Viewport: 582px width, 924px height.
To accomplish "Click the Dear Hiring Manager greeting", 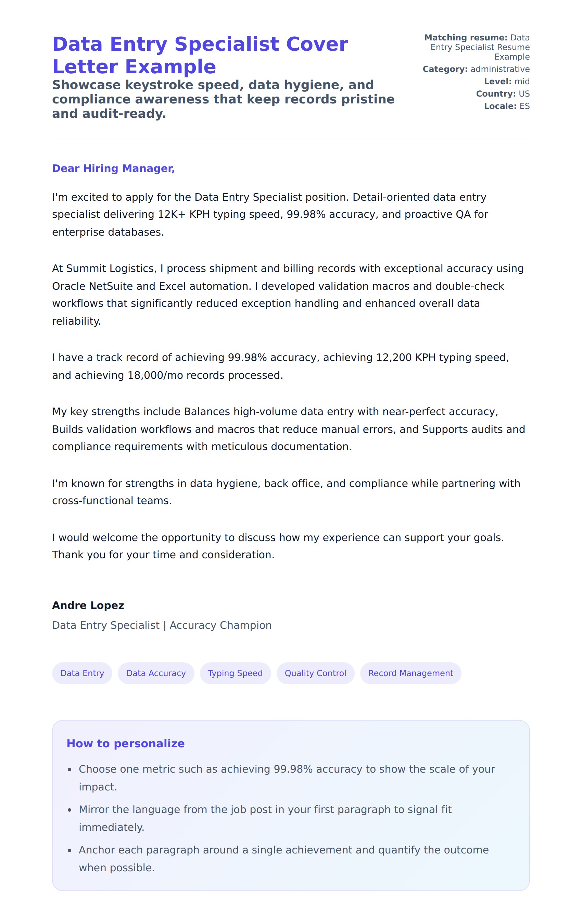I will coord(114,168).
